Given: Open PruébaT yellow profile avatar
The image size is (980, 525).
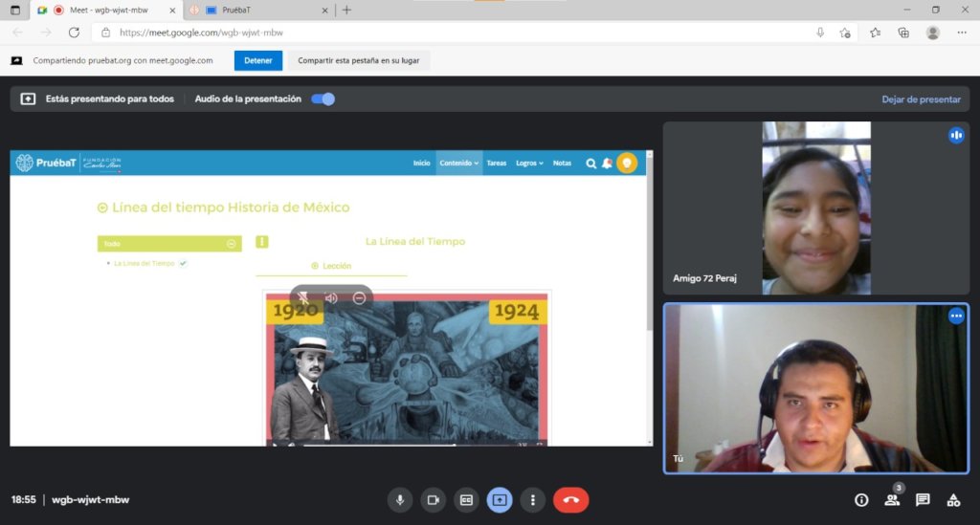Looking at the screenshot, I should [x=627, y=163].
